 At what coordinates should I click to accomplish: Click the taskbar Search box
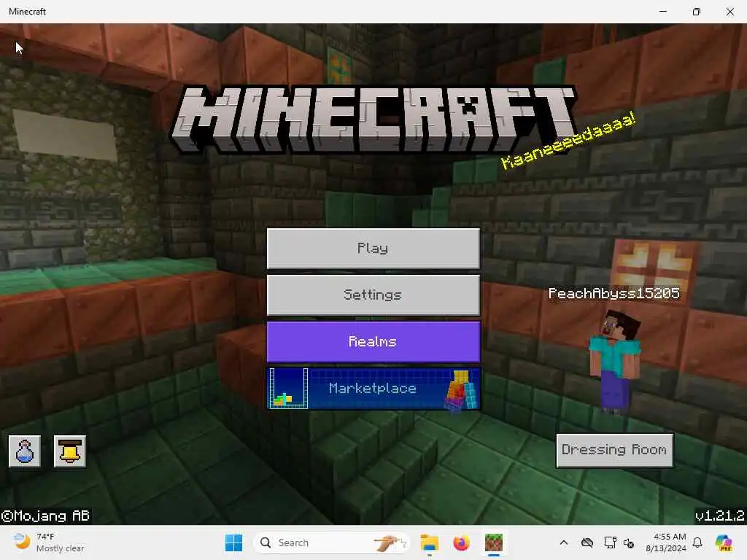pos(332,542)
